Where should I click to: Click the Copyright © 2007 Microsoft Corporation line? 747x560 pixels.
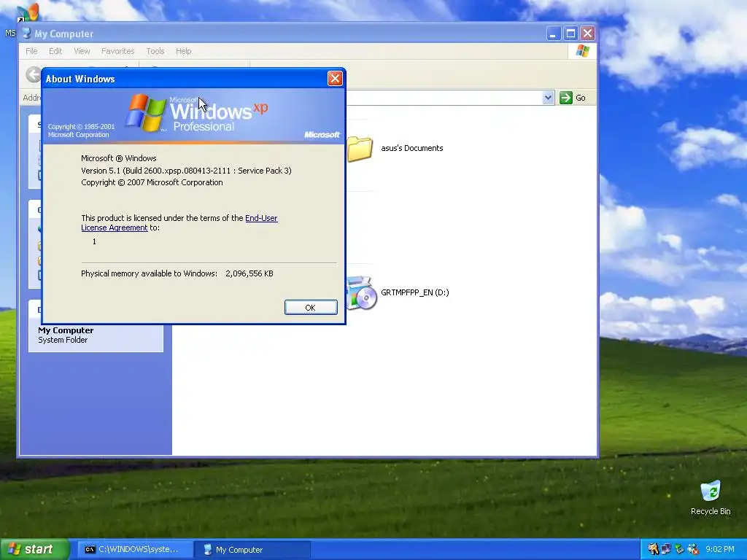152,182
